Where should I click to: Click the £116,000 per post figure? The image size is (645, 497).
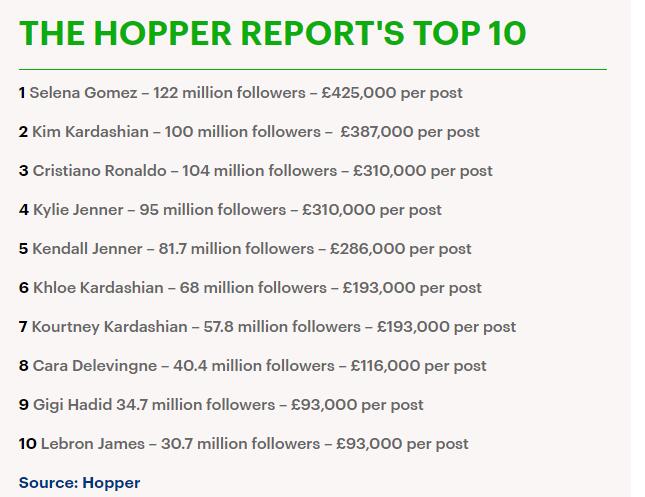(418, 366)
